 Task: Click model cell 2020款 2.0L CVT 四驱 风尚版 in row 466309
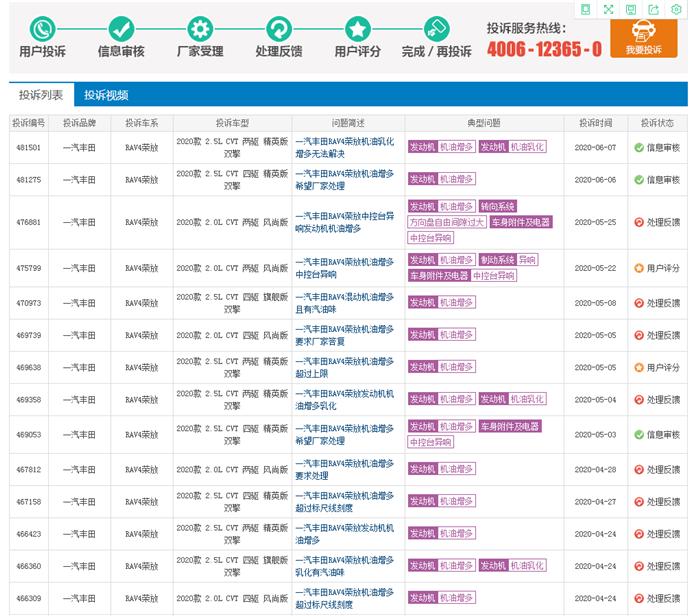point(232,598)
